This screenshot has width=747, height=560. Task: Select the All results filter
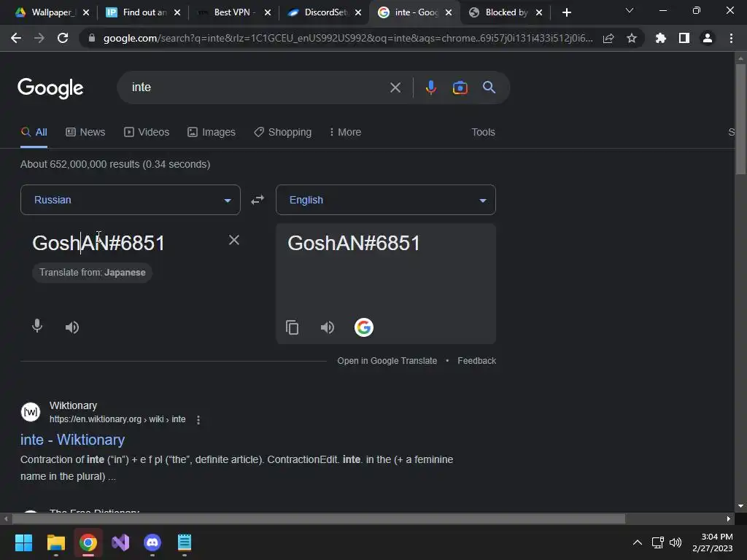coord(34,133)
